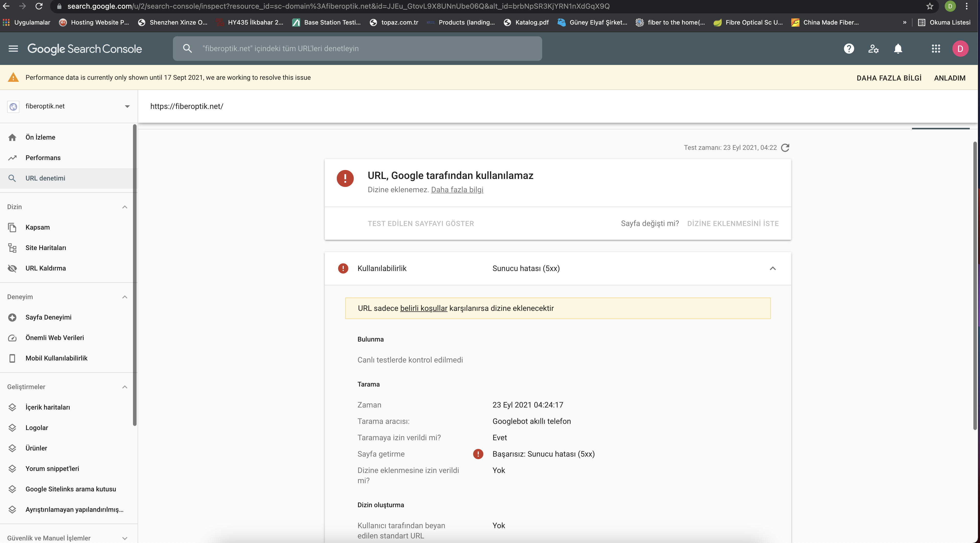Open the Base Station Testi... bookmark

327,22
